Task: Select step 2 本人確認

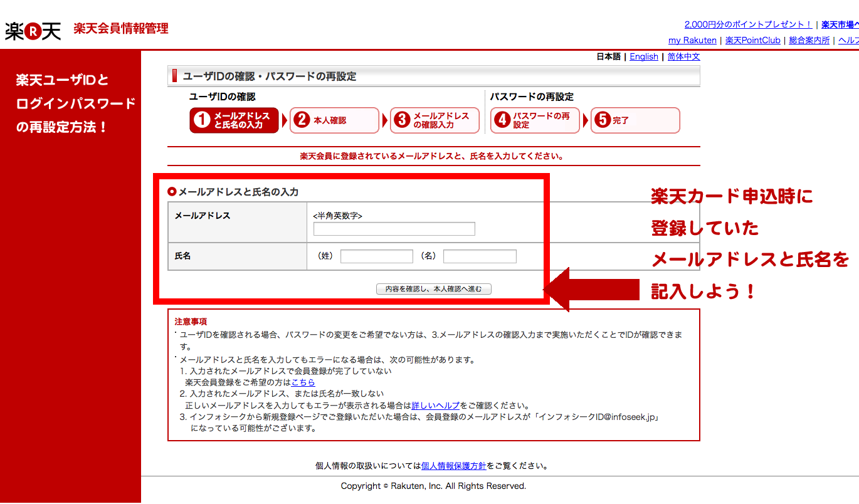Action: tap(335, 120)
